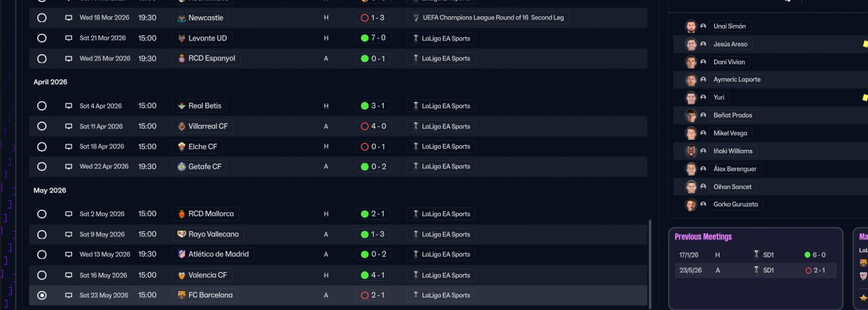868x310 pixels.
Task: Open the 2 - 1 result against RCD Mallorca
Action: [372, 214]
